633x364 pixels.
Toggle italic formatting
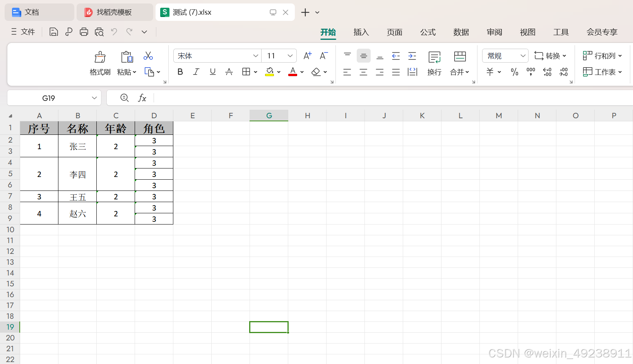[196, 72]
